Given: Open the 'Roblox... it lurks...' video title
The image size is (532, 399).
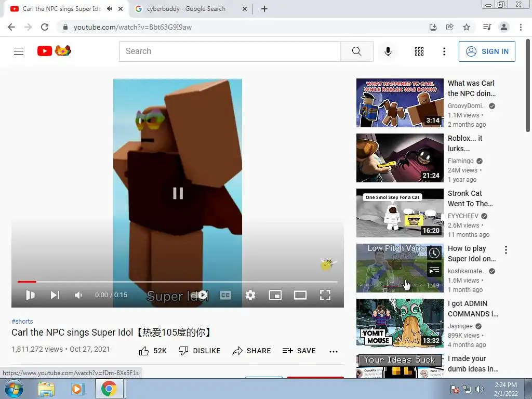Looking at the screenshot, I should (x=465, y=143).
